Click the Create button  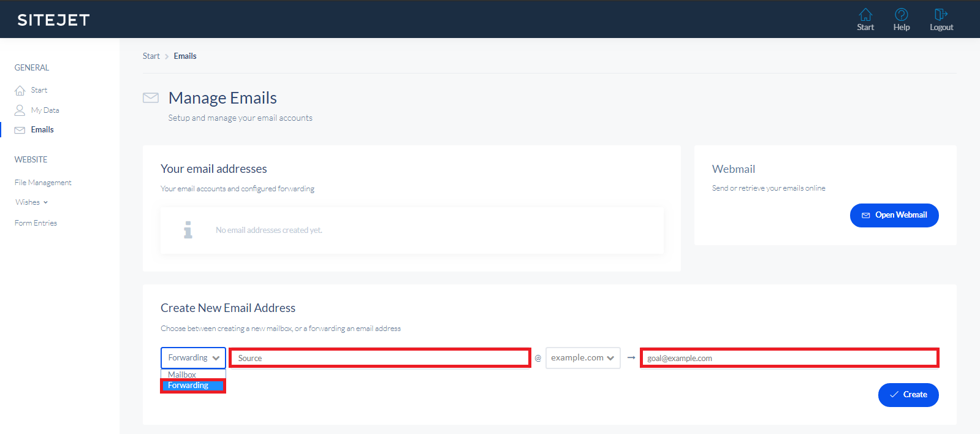pos(908,395)
